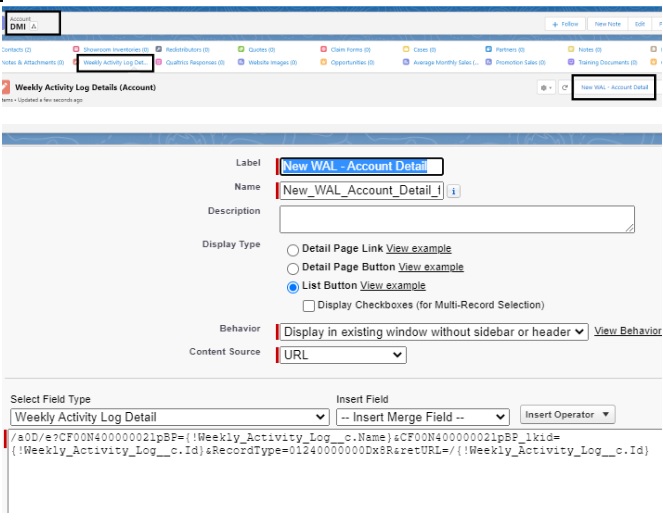Click the Follow button

point(565,24)
